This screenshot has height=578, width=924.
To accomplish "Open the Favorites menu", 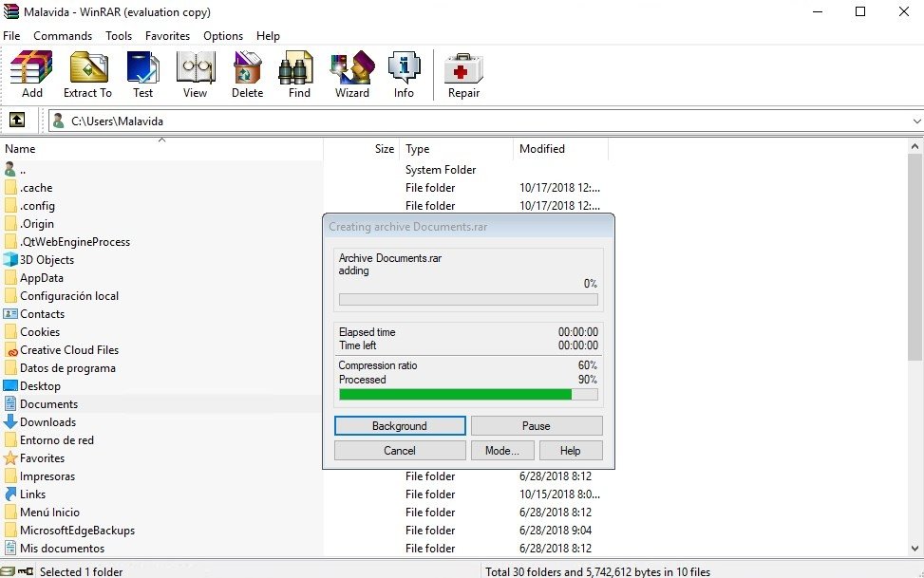I will click(167, 36).
